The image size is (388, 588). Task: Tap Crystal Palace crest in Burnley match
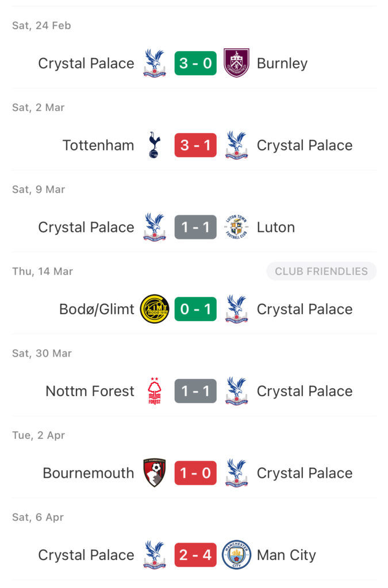[154, 63]
